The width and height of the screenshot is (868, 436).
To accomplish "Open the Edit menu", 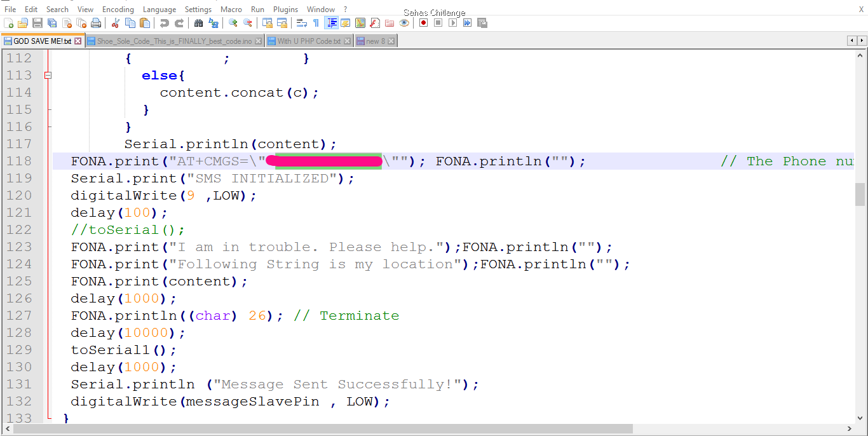I will pyautogui.click(x=31, y=9).
